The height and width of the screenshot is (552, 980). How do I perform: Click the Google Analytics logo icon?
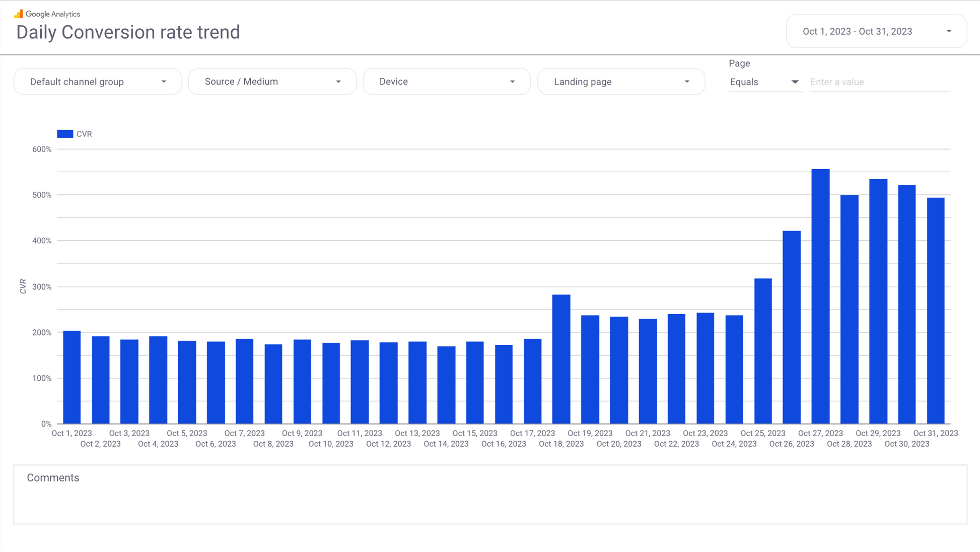(19, 14)
